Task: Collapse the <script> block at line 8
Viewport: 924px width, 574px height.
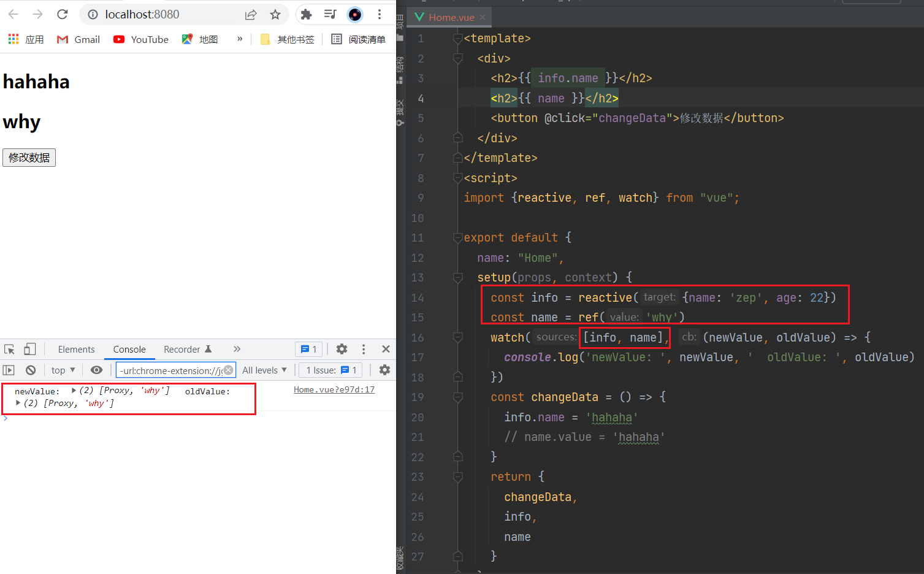Action: [457, 178]
